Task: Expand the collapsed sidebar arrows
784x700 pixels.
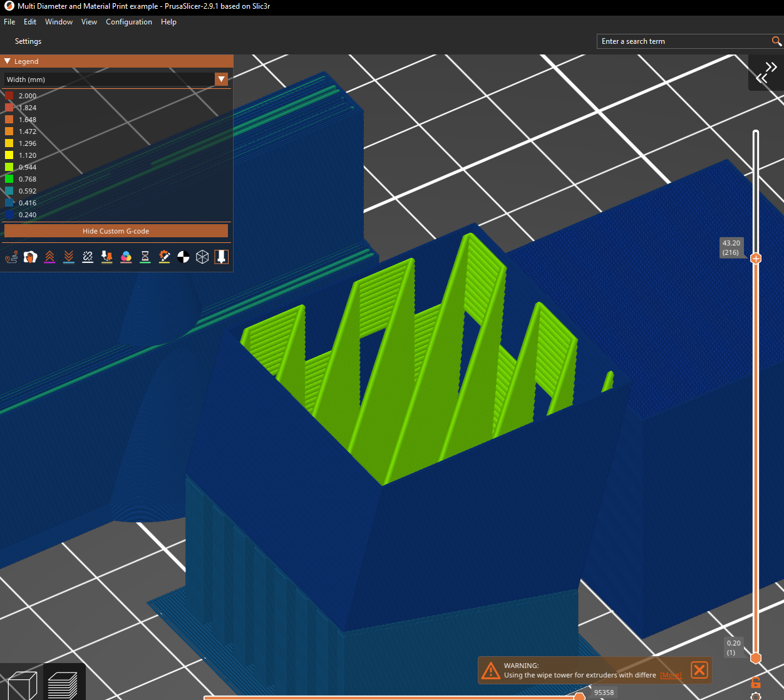Action: point(766,73)
